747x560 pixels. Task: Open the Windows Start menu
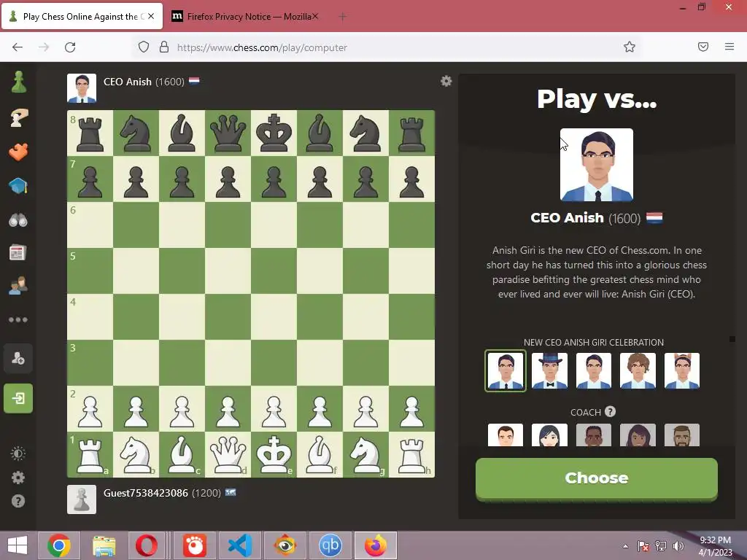[x=18, y=545]
